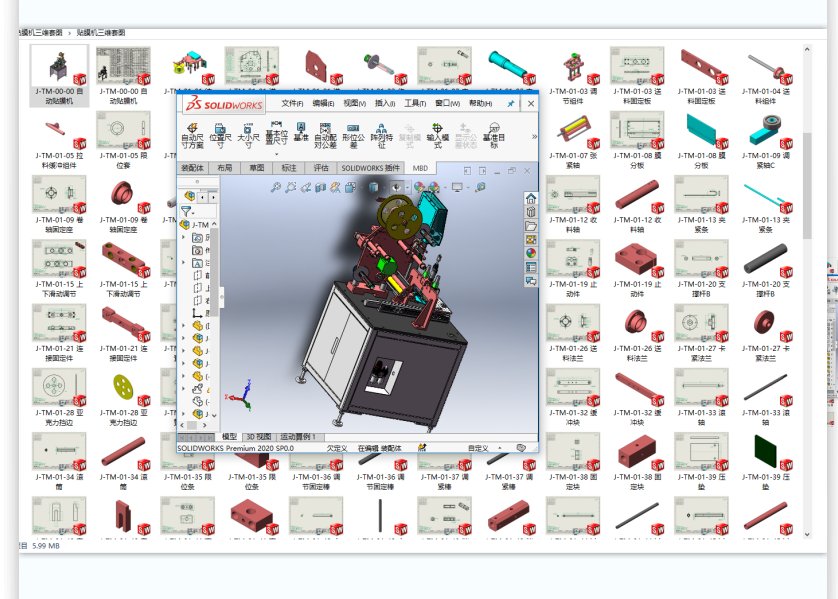Click the Edit Appearance color ball icon
The width and height of the screenshot is (838, 599).
(419, 187)
